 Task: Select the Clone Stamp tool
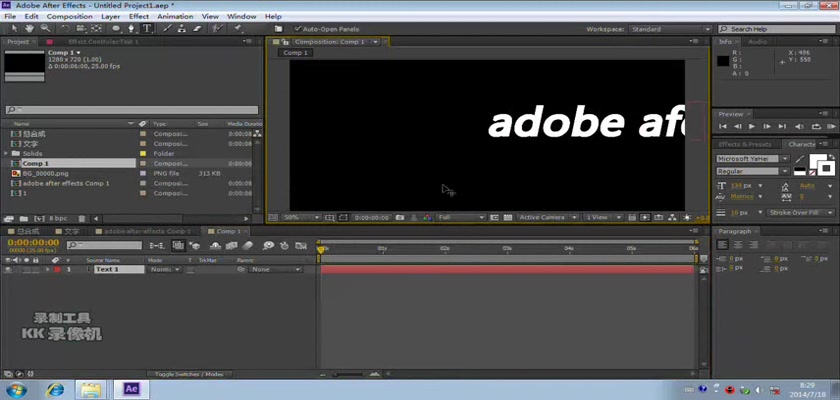(x=182, y=28)
